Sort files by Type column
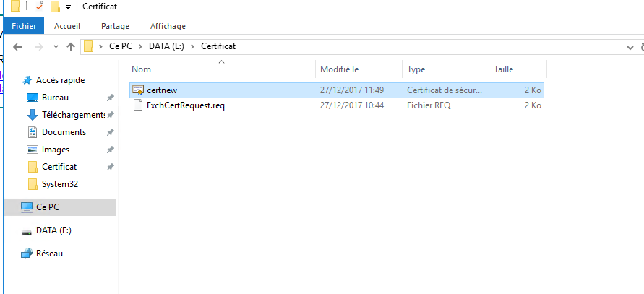The image size is (644, 294). tap(445, 69)
